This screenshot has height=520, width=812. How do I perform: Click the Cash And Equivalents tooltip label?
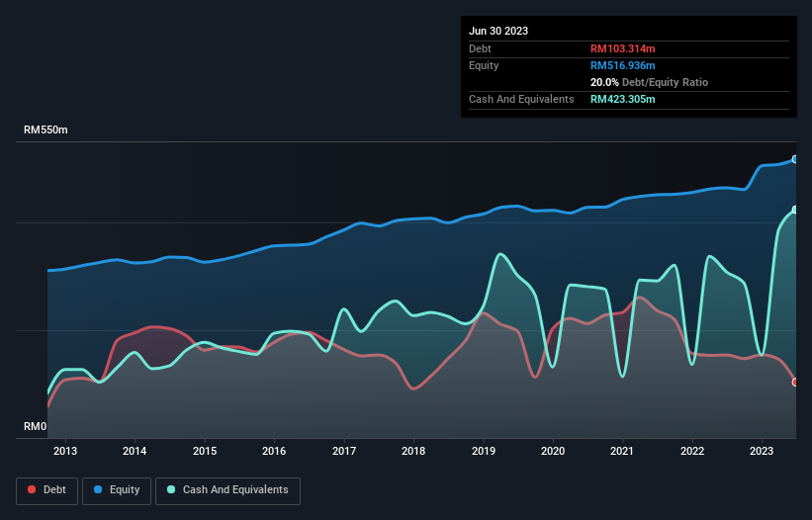click(x=521, y=99)
